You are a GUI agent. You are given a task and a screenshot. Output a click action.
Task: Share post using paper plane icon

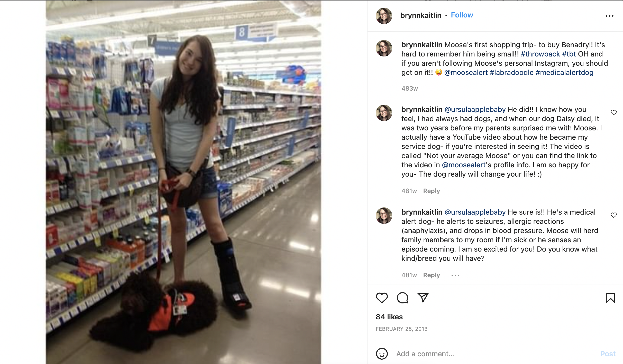coord(423,298)
